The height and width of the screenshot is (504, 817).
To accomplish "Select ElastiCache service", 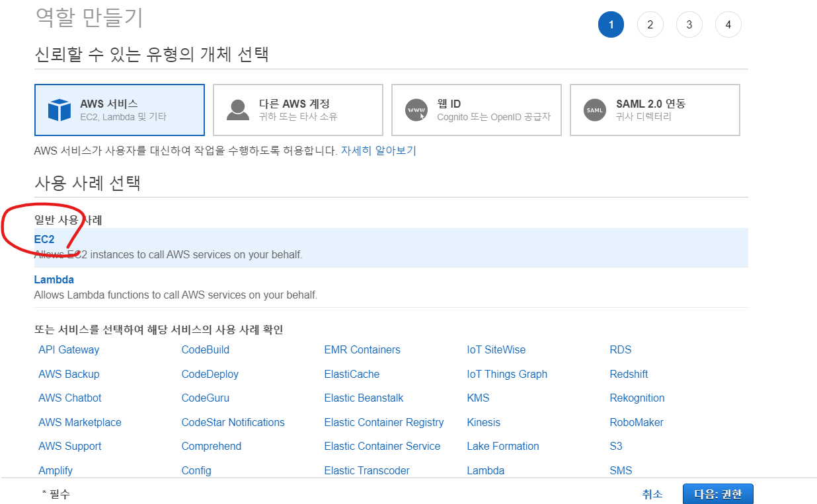I will [x=352, y=374].
